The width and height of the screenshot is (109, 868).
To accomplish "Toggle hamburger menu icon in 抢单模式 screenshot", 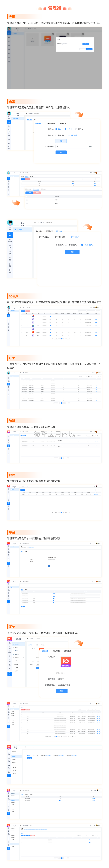I will click(35, 223).
